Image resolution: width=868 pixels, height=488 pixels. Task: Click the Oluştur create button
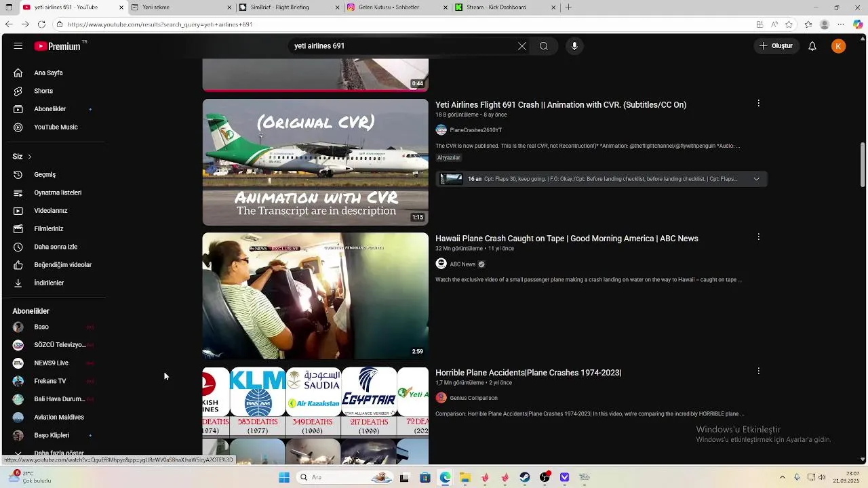click(776, 46)
